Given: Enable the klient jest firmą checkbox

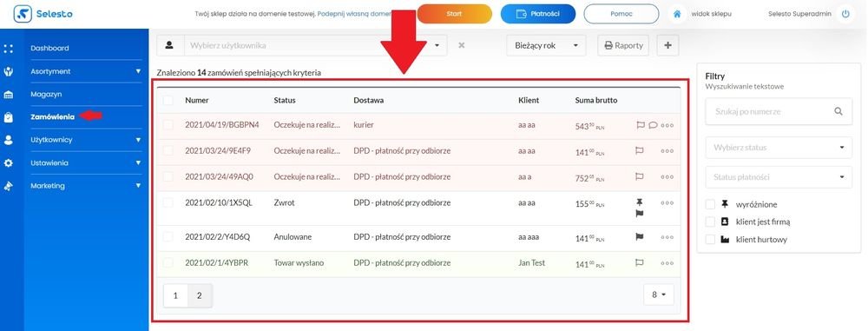Looking at the screenshot, I should click(710, 222).
